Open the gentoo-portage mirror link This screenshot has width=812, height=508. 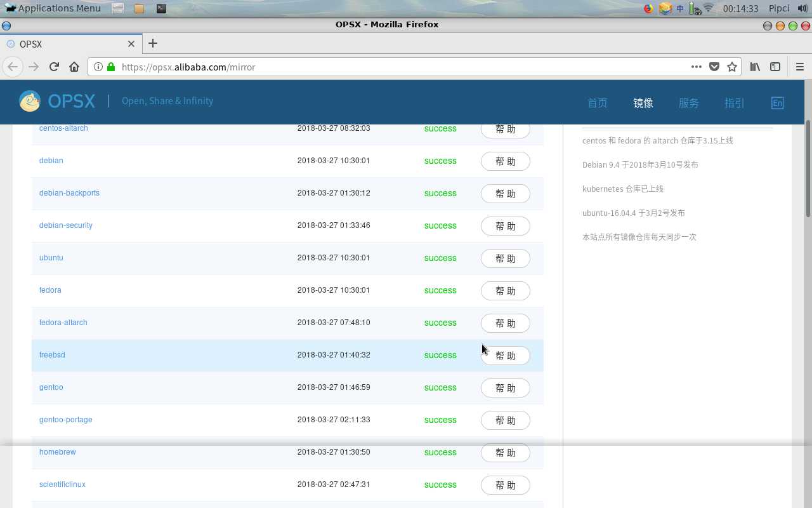click(x=65, y=420)
